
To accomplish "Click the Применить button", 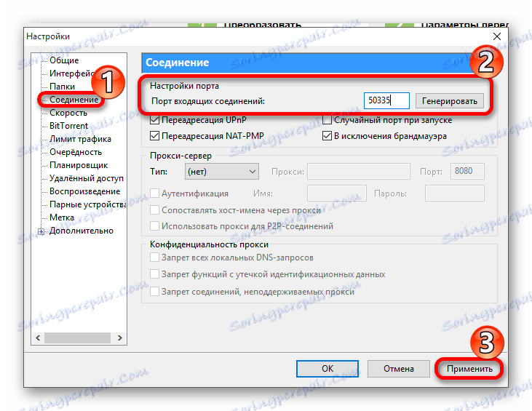I will click(469, 369).
